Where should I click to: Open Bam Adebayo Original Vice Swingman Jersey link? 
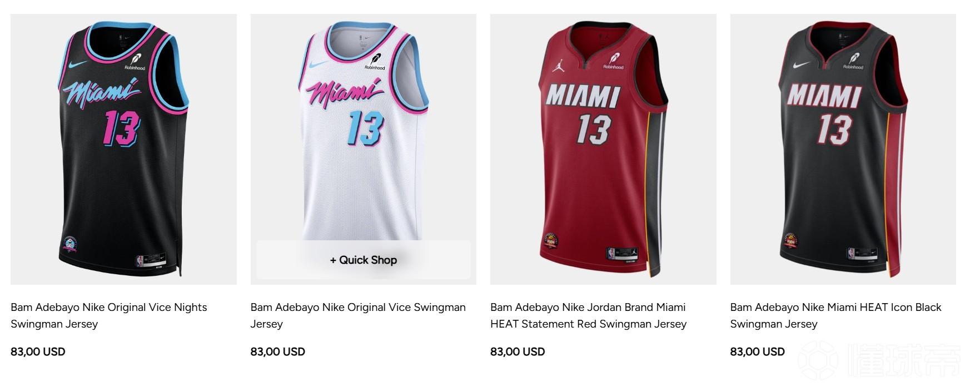point(358,315)
